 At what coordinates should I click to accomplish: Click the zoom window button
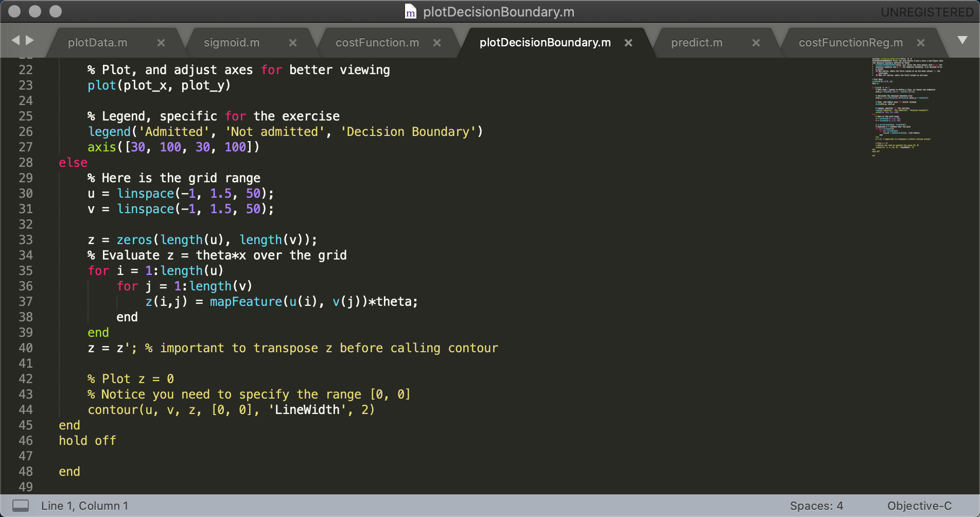pyautogui.click(x=56, y=11)
